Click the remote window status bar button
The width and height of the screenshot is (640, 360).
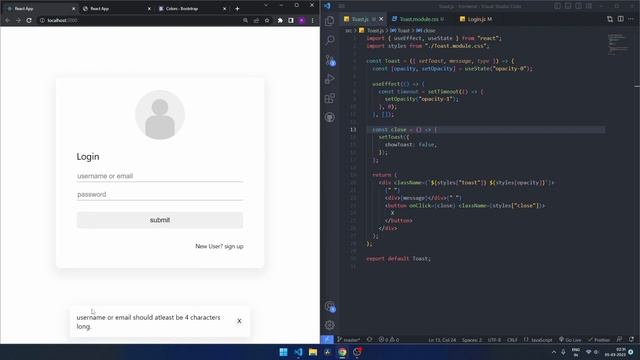coord(327,340)
